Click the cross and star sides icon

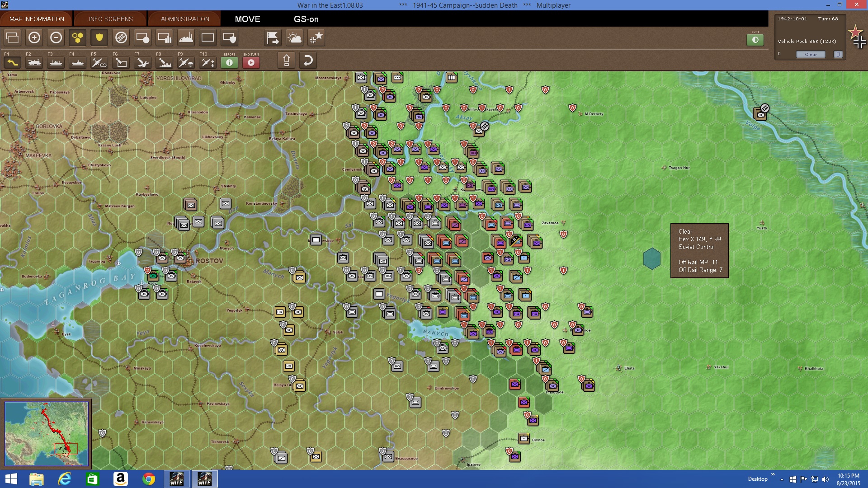pos(316,38)
